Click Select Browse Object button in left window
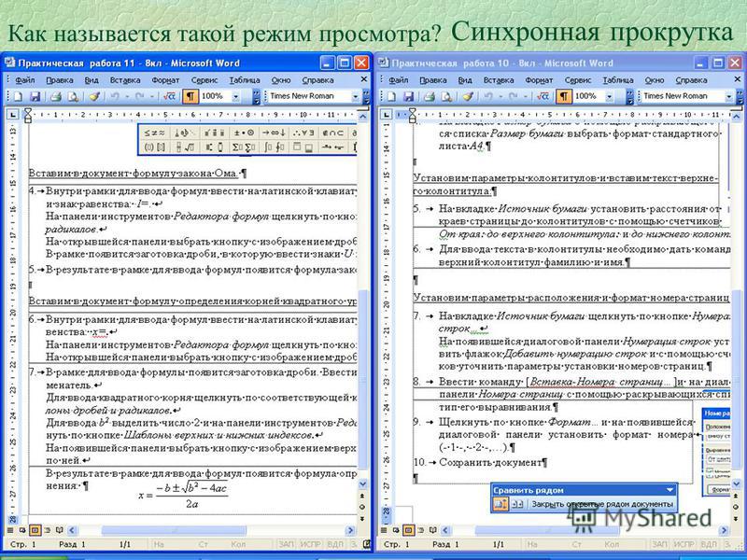Viewport: 747px width, 560px height. 362,507
